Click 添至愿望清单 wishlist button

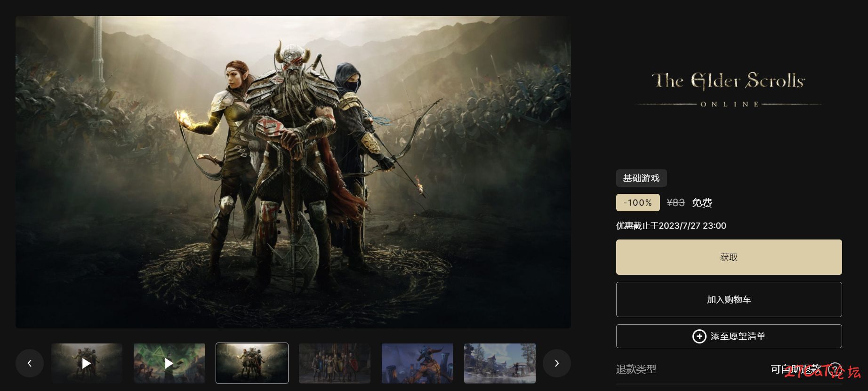(x=729, y=336)
